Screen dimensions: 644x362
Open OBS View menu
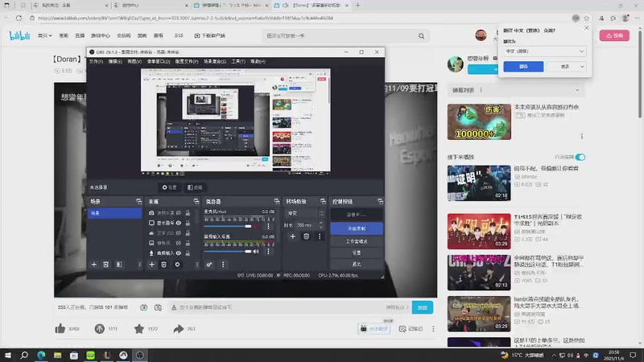(134, 62)
